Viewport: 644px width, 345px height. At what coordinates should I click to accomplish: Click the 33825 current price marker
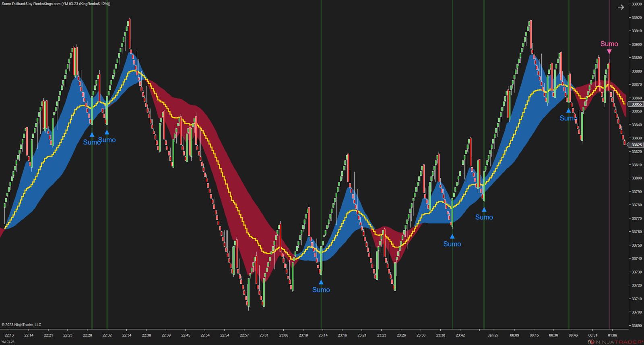pos(636,145)
